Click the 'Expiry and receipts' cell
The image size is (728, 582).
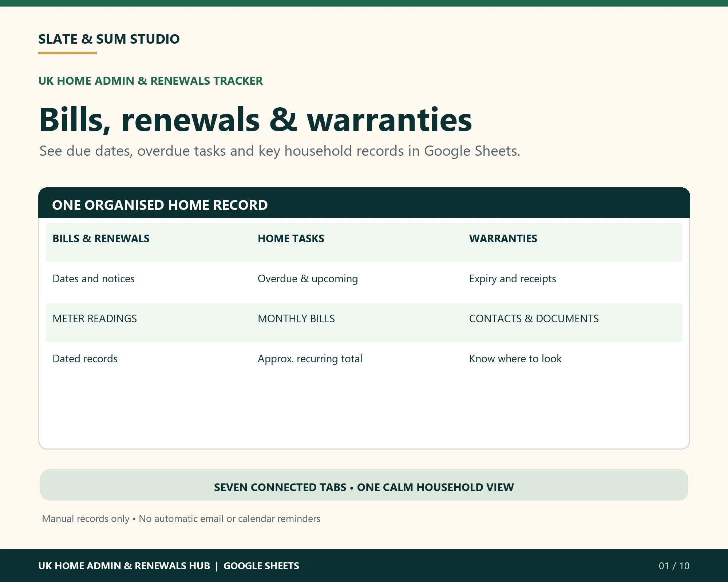tap(513, 279)
